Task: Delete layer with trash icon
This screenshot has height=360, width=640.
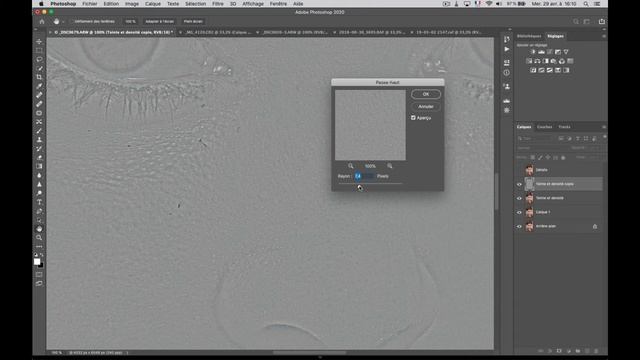Action: point(596,351)
